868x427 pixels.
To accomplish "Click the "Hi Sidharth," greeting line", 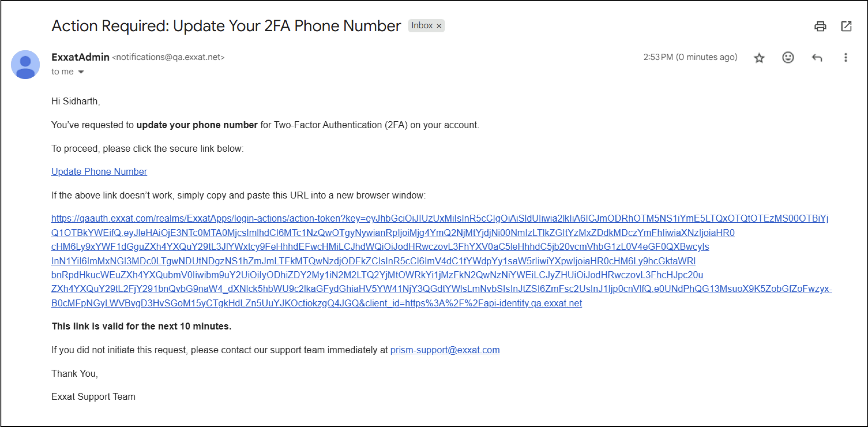I will coord(76,101).
